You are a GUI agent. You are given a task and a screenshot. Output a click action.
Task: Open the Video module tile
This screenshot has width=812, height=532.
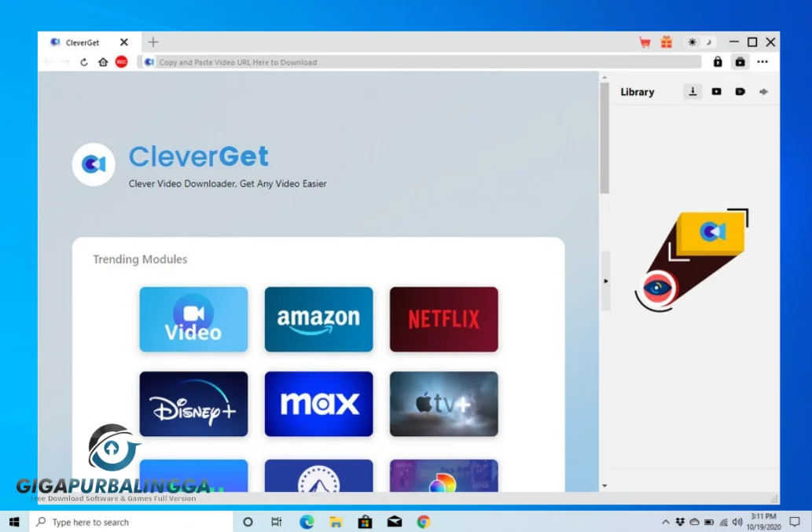(x=193, y=319)
